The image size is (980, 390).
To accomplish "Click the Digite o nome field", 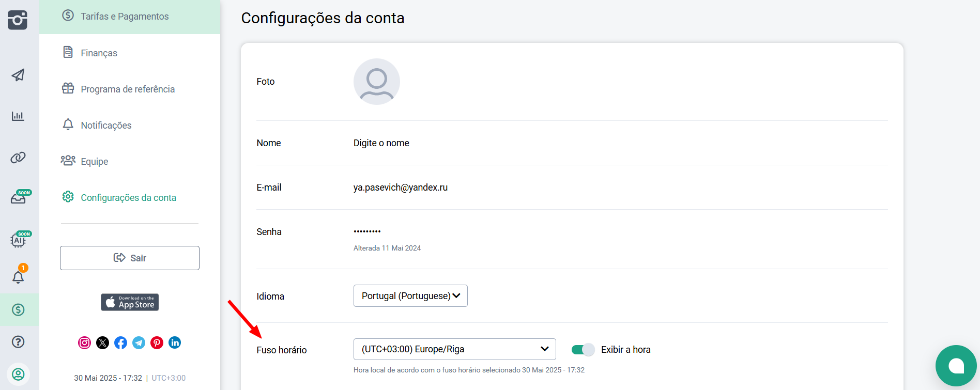I will click(381, 143).
